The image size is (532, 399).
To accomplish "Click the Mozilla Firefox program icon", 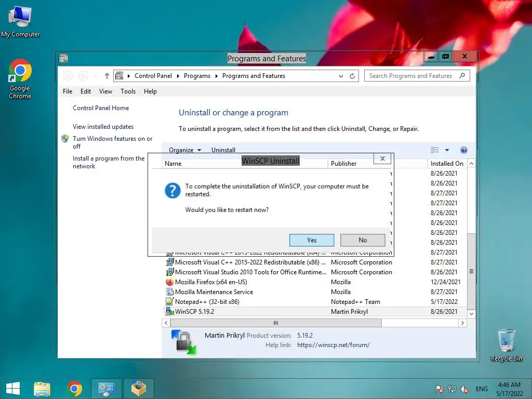I will 169,282.
